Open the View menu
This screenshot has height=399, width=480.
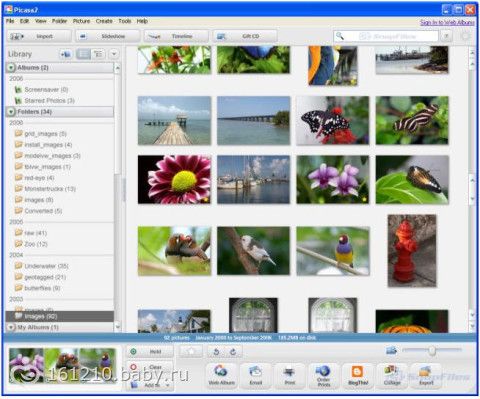(41, 21)
